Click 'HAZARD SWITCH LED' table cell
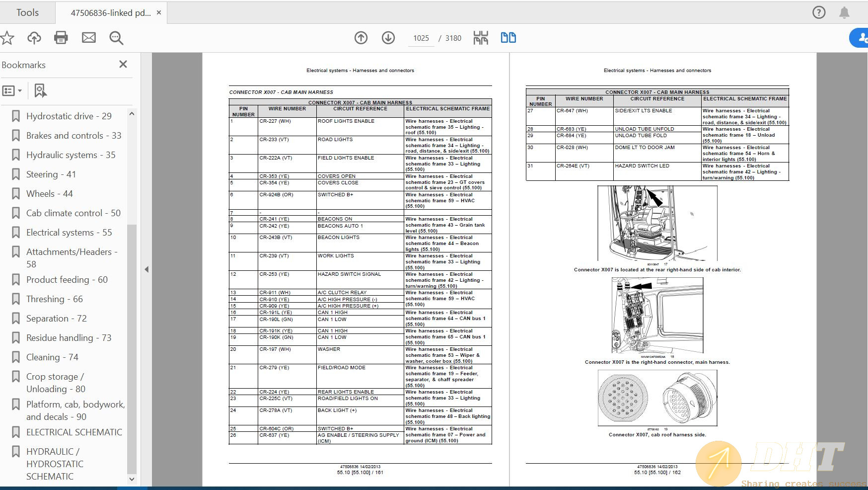Screen dimensions: 868x490 (x=657, y=171)
